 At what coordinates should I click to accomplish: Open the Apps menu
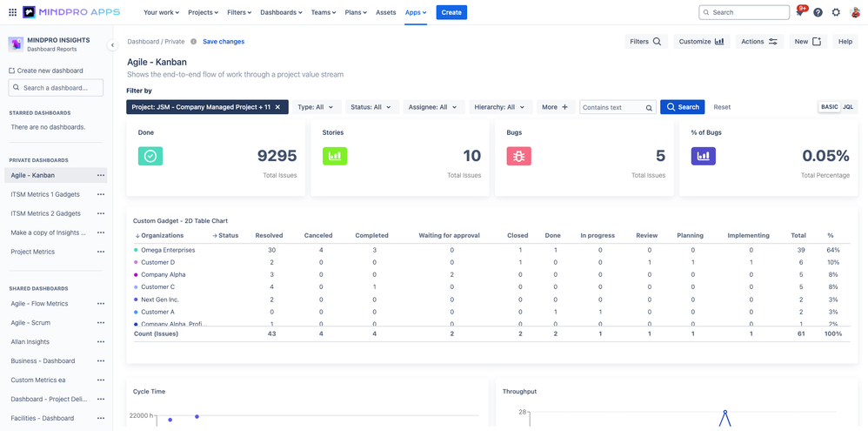pyautogui.click(x=415, y=12)
